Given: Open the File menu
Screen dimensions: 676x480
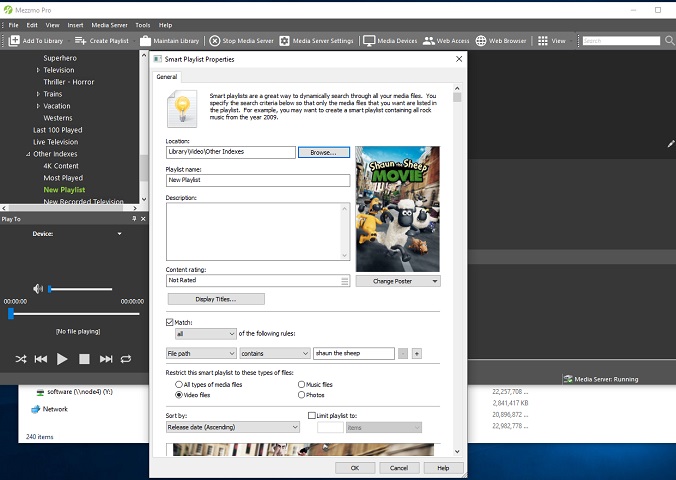Looking at the screenshot, I should click(13, 25).
